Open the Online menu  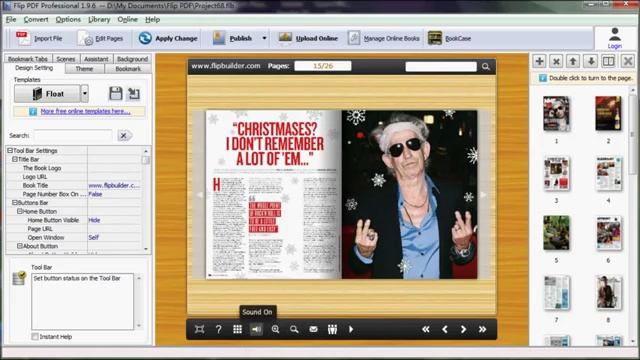(x=128, y=20)
